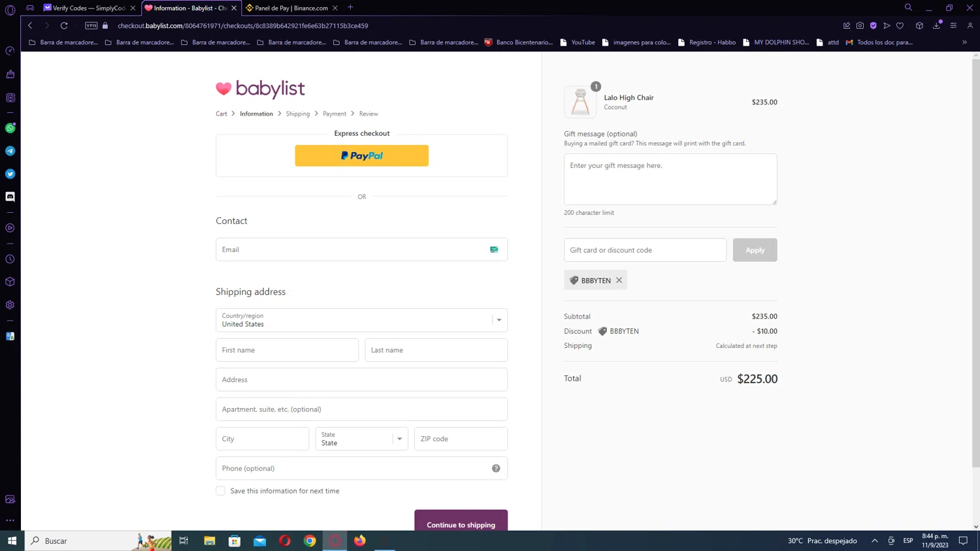Open MY DOLPHIN SHO bookmark
This screenshot has height=551, width=980.
click(x=776, y=42)
